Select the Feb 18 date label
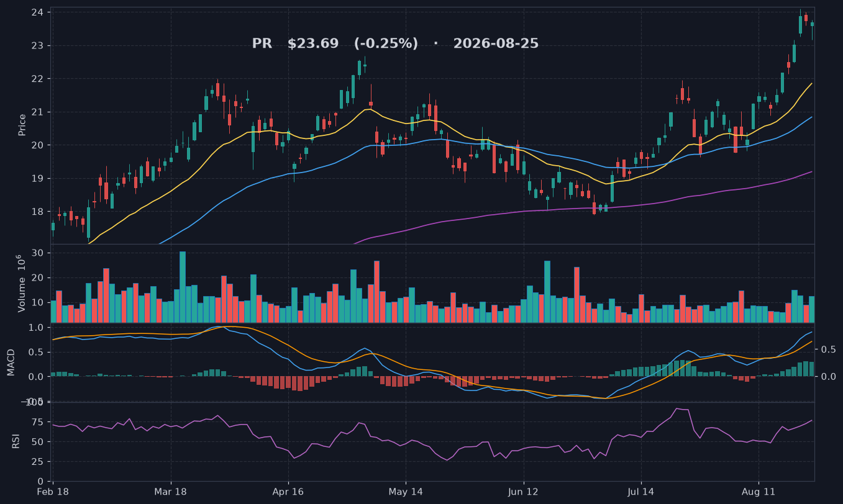Screen dimensions: 843x504 click(x=53, y=492)
